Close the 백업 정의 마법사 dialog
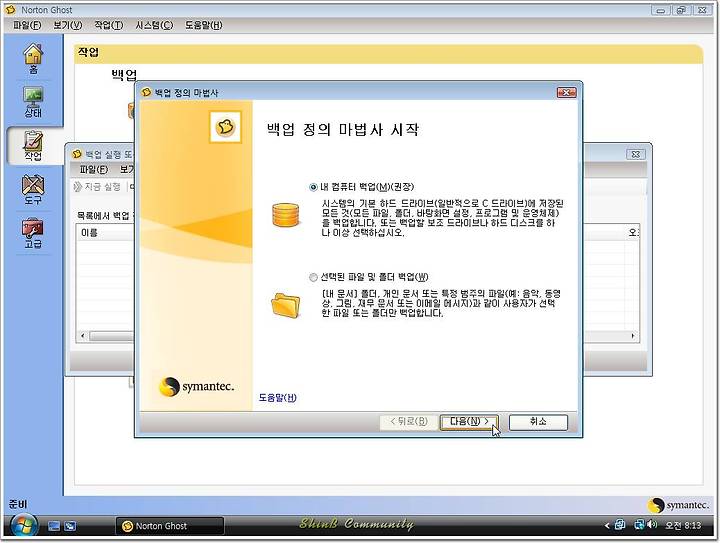This screenshot has width=720, height=543. pyautogui.click(x=567, y=93)
